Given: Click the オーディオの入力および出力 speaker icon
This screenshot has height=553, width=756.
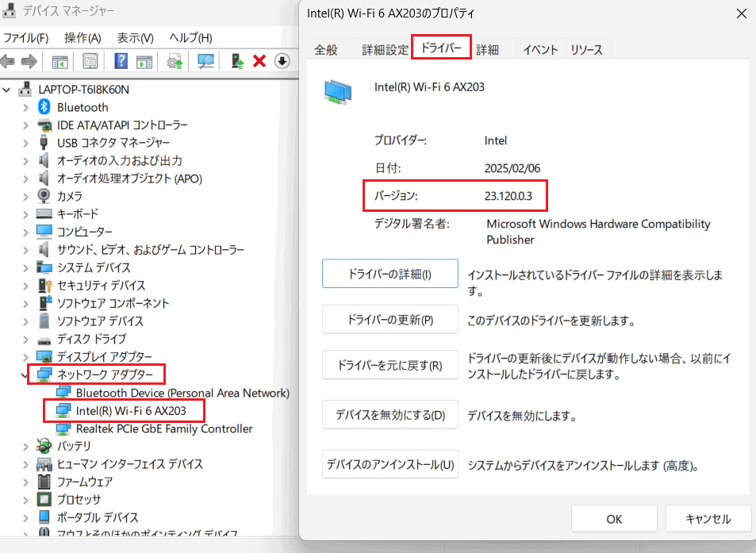Looking at the screenshot, I should click(44, 160).
